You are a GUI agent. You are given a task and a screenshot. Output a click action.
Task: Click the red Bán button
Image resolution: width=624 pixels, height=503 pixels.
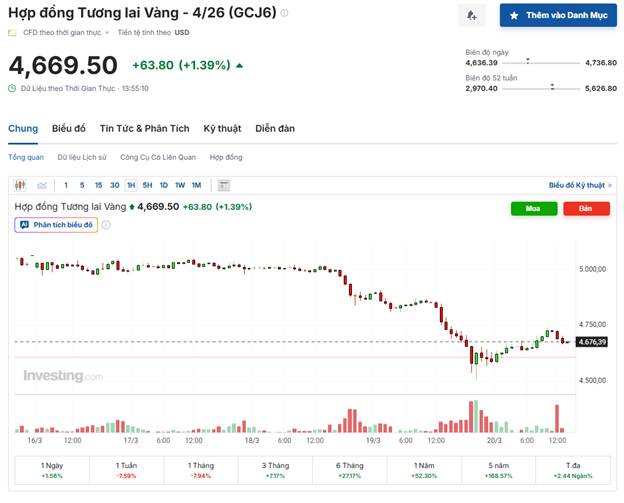tap(586, 209)
